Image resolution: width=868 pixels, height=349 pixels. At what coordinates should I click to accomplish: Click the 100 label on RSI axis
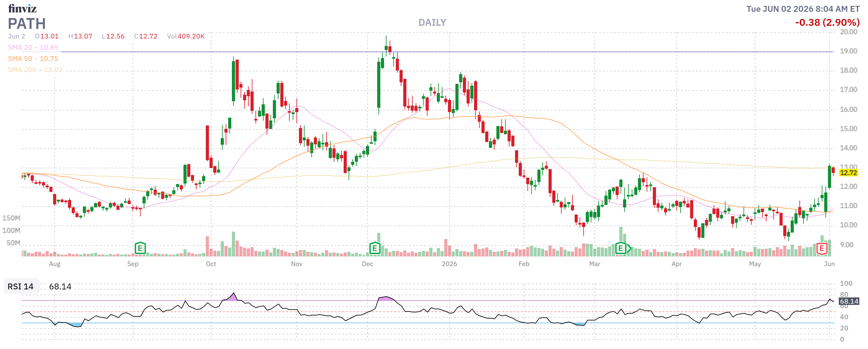tap(846, 284)
